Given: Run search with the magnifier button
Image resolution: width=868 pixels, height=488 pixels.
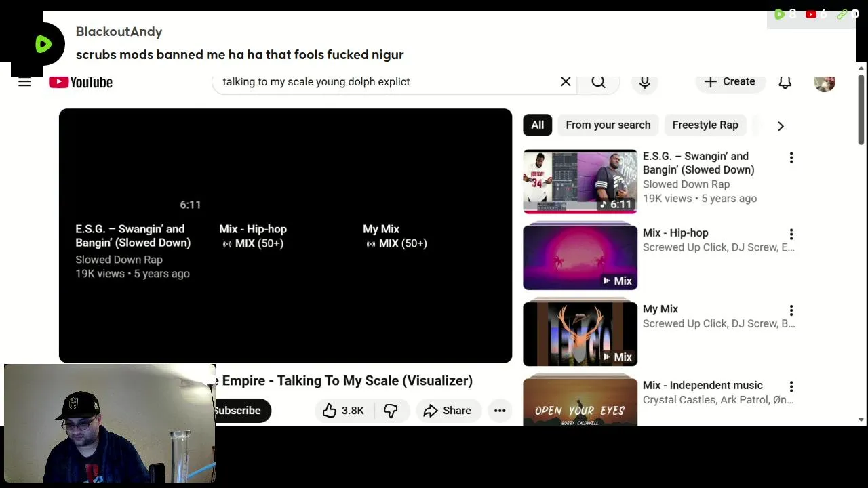Looking at the screenshot, I should (x=598, y=81).
